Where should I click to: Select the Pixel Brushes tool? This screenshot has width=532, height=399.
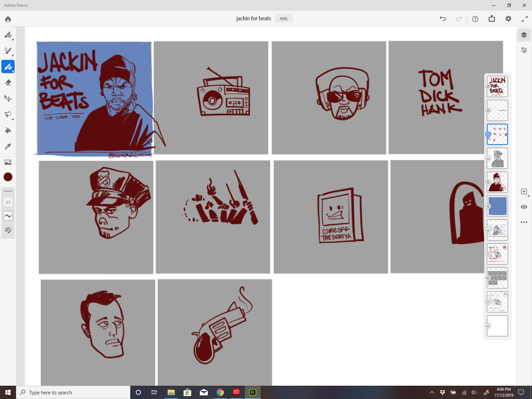pos(8,35)
